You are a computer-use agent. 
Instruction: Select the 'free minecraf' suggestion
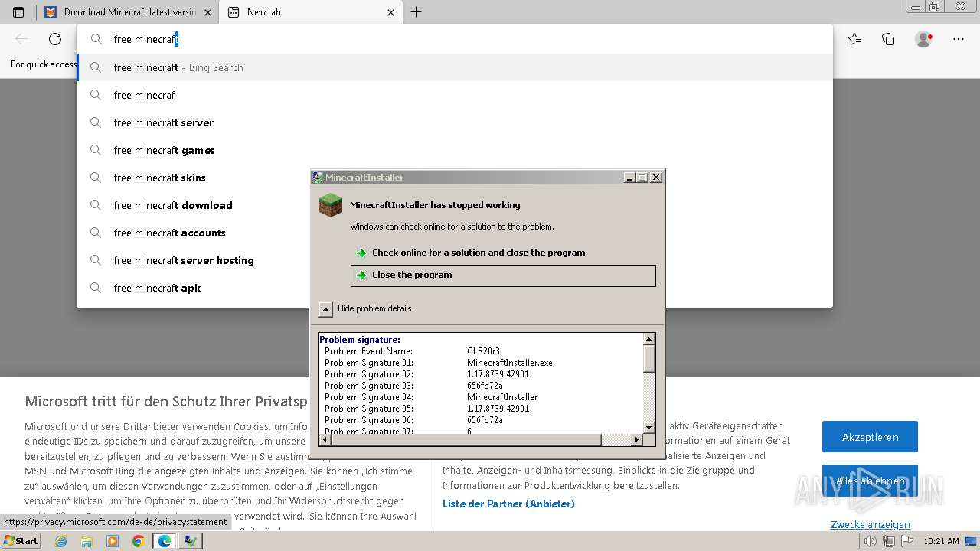point(455,95)
